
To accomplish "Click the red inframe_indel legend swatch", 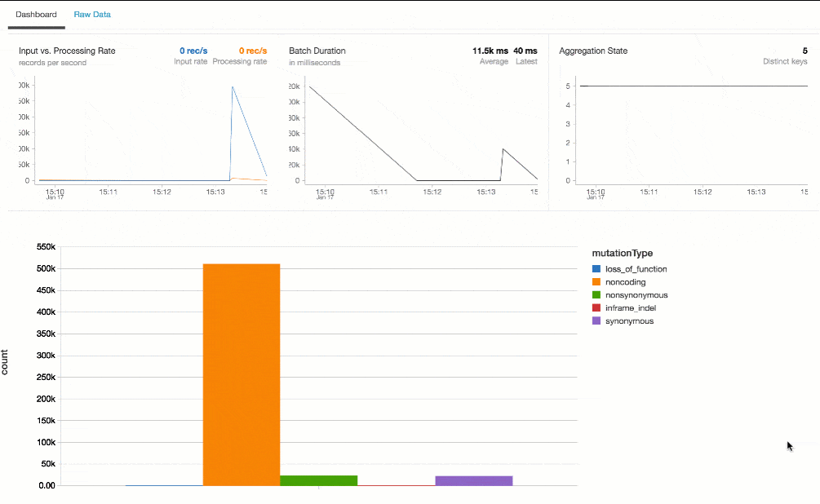I will click(x=596, y=308).
